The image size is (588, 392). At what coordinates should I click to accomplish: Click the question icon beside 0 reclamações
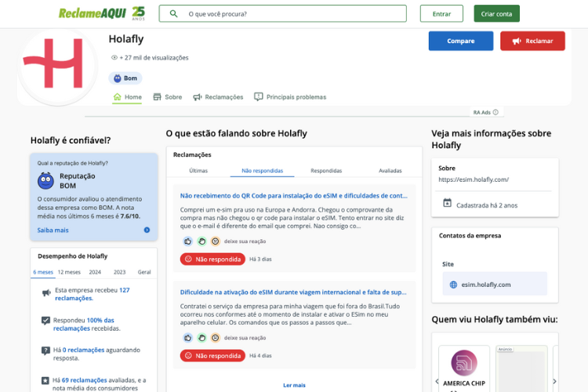click(45, 351)
